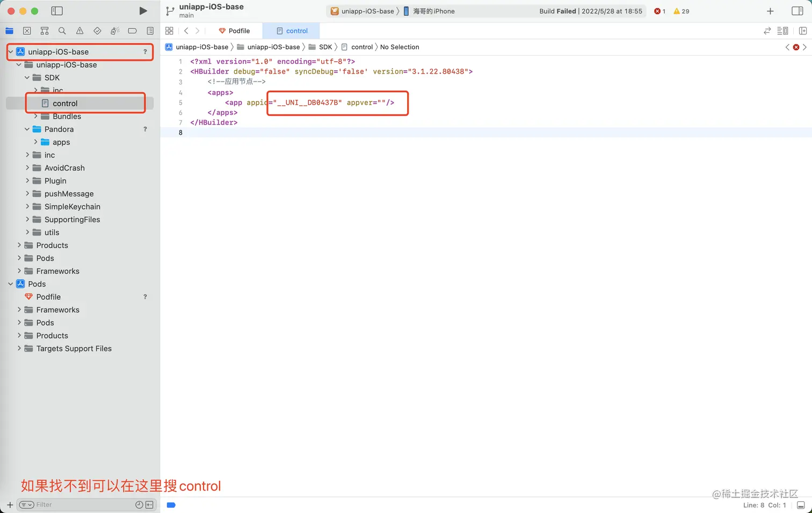This screenshot has height=513, width=812.
Task: Expand the Pandora folder disclosure arrow
Action: pos(27,129)
